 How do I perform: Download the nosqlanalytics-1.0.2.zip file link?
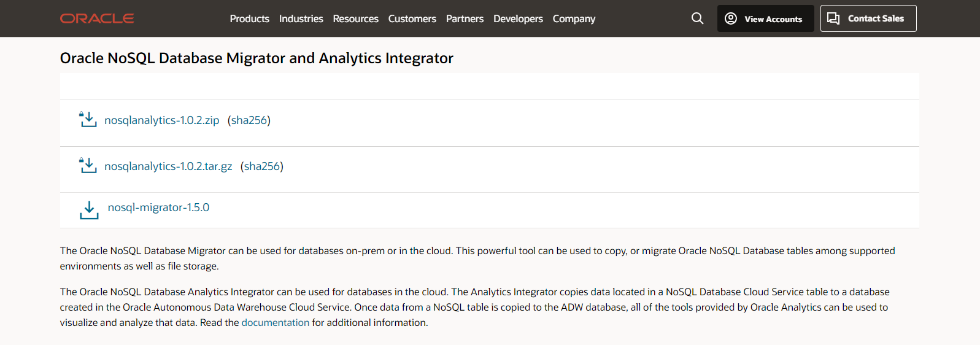[x=162, y=120]
